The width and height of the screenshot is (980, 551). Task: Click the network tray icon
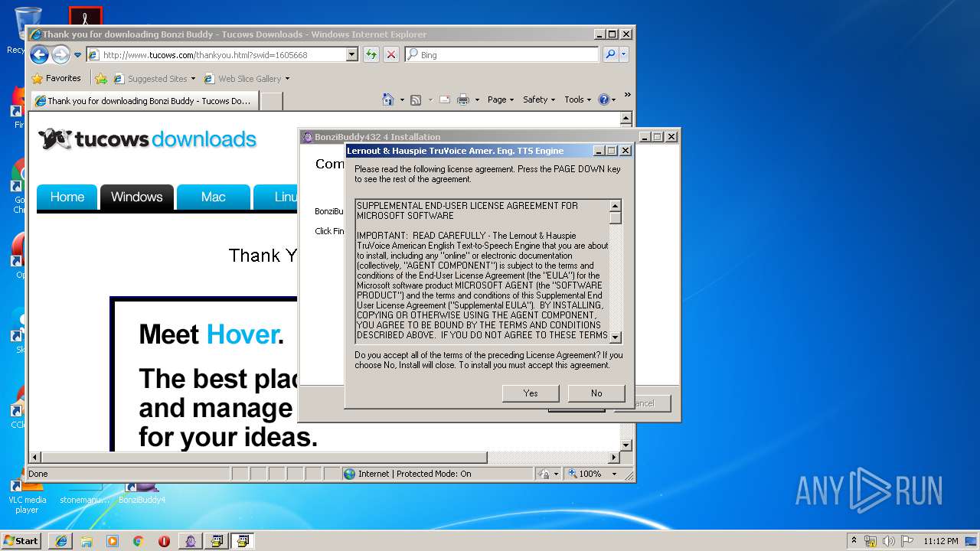(871, 540)
